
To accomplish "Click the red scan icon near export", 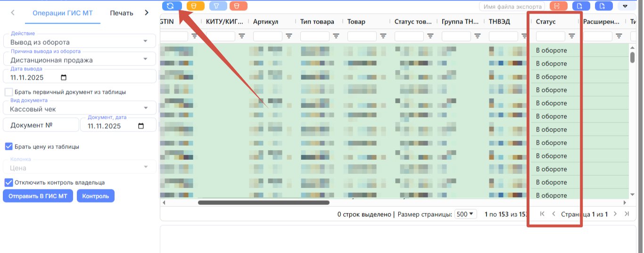I will 558,6.
